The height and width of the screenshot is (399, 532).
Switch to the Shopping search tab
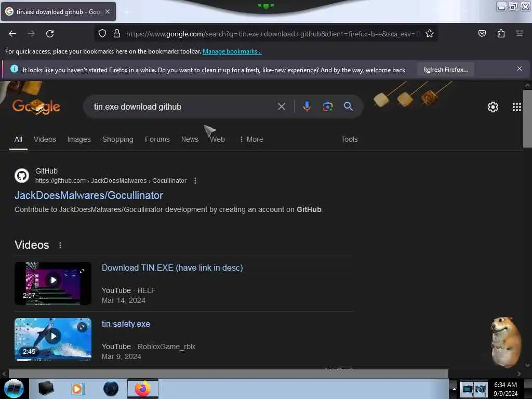pyautogui.click(x=118, y=139)
